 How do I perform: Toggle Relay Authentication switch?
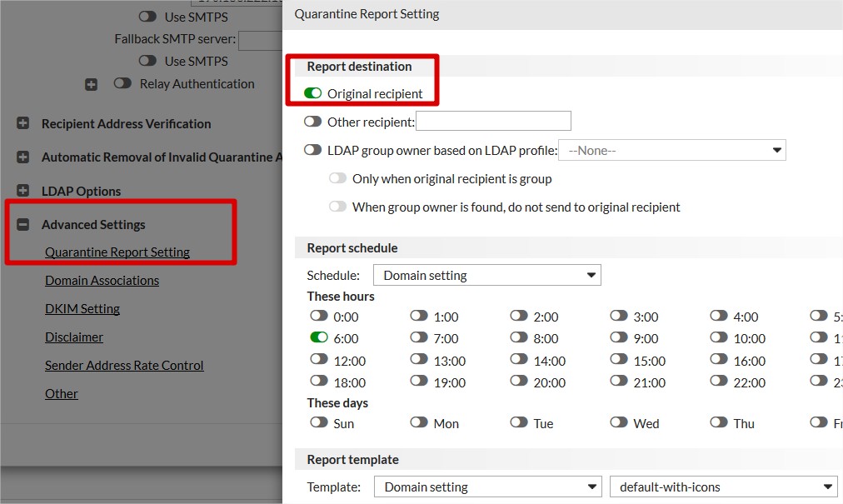[x=123, y=83]
